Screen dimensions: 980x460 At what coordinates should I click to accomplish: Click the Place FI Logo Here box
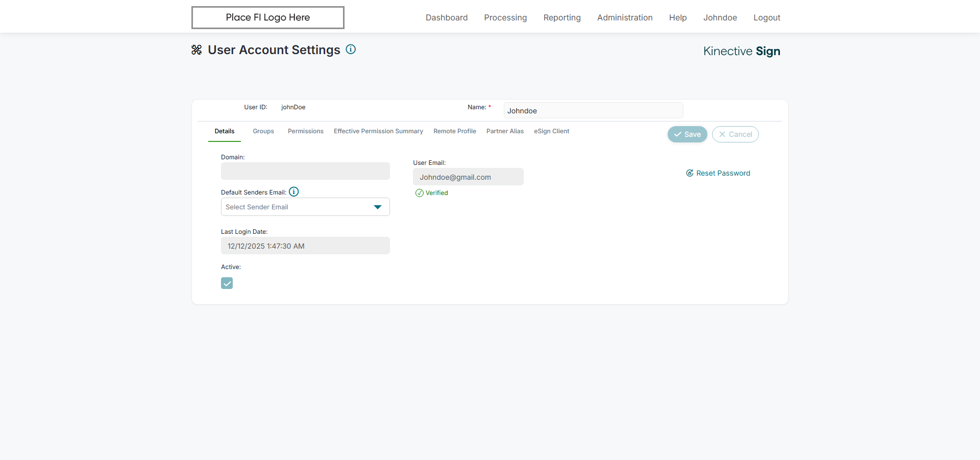(x=268, y=17)
